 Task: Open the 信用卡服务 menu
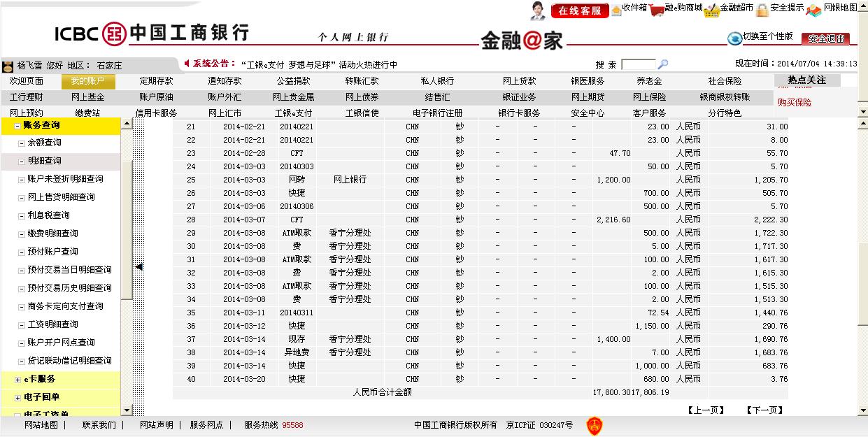pos(156,113)
